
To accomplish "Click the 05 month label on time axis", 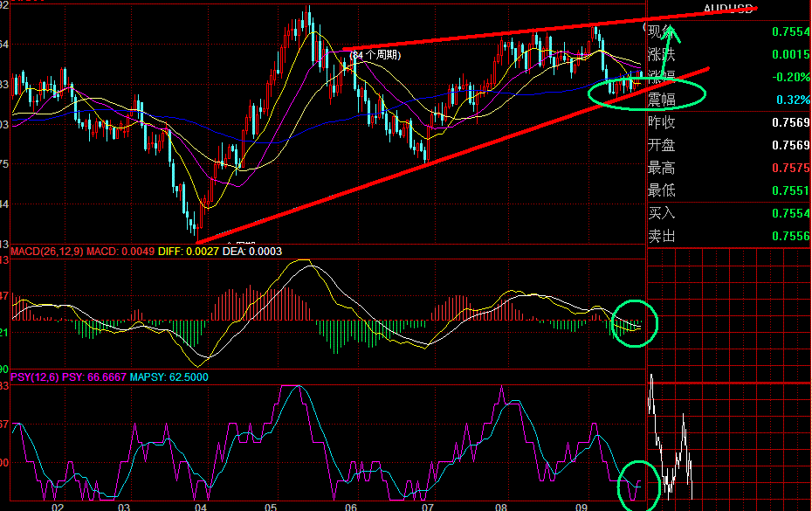I will pos(271,507).
